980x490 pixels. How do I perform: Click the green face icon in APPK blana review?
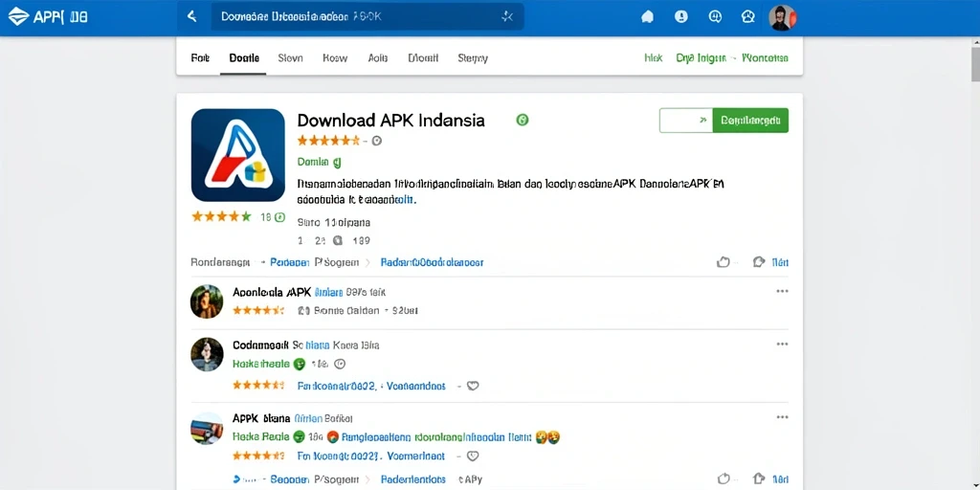coord(300,436)
